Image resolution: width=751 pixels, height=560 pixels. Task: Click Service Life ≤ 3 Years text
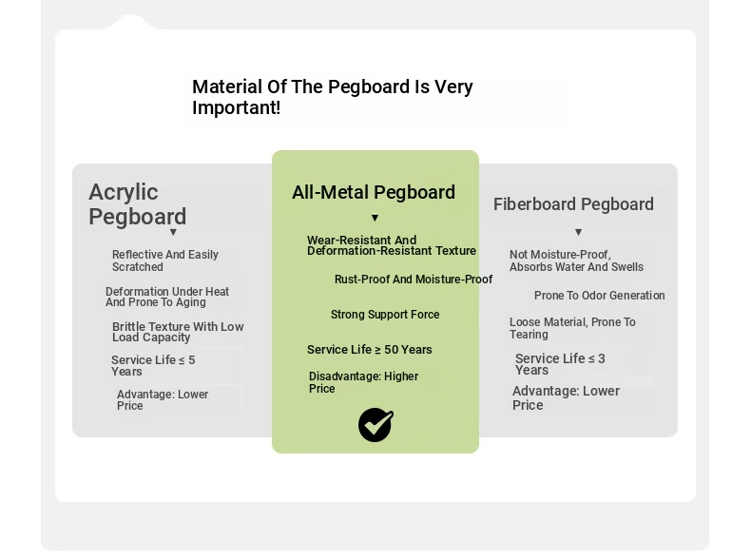(560, 364)
